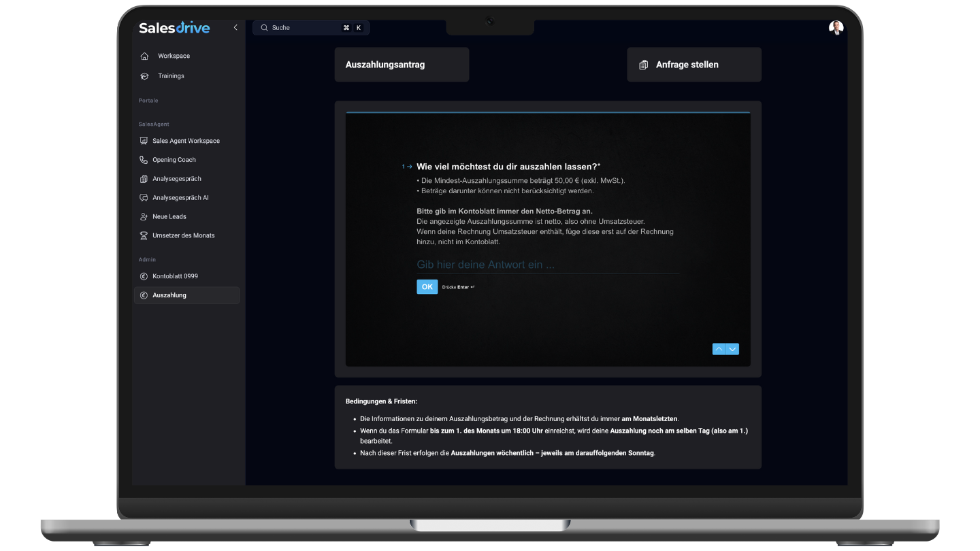Click the Umsetzer des Monats trophy icon
980x551 pixels.
click(144, 236)
